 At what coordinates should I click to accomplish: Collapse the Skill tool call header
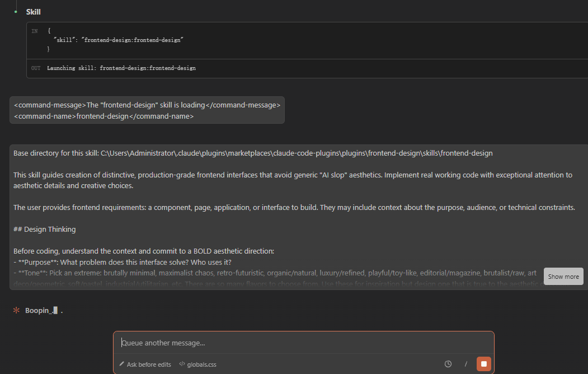point(34,12)
